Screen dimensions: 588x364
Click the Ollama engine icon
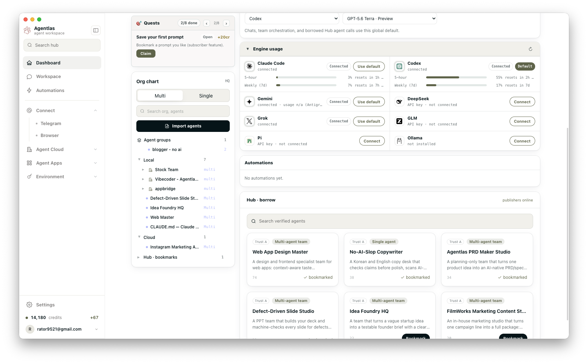pos(399,141)
